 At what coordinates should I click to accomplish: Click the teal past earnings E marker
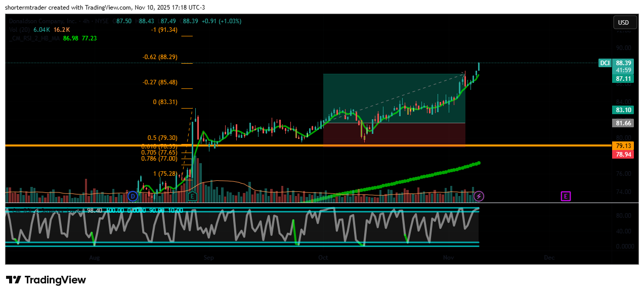tap(192, 196)
